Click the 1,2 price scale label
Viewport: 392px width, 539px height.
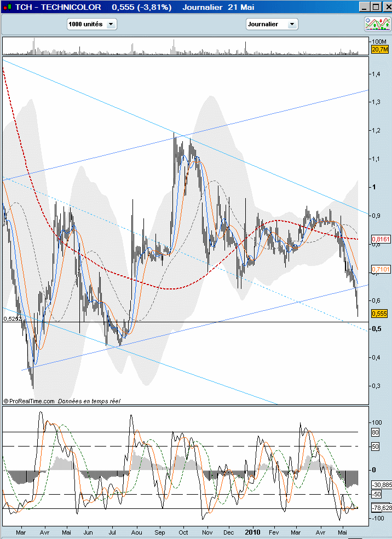point(376,130)
